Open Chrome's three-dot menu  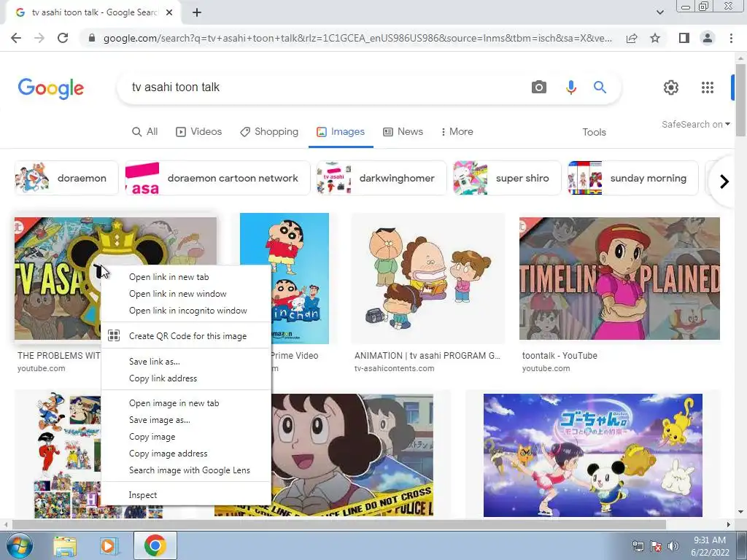[731, 38]
